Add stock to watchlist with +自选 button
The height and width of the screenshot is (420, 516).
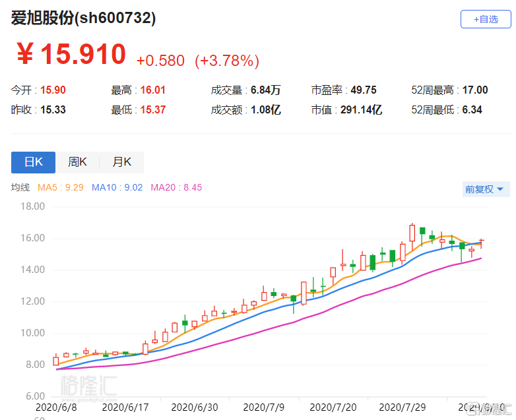[x=486, y=19]
